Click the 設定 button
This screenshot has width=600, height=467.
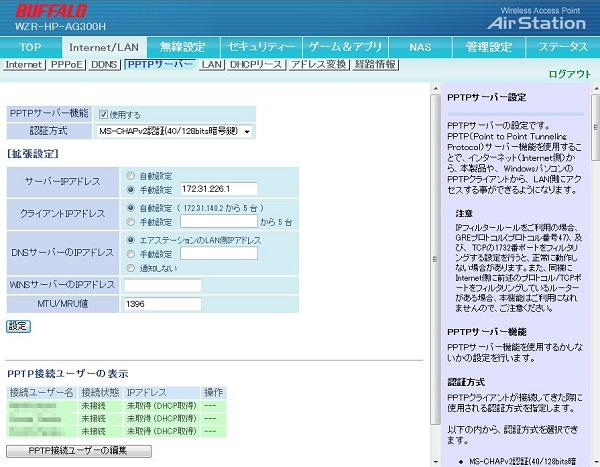[x=18, y=327]
